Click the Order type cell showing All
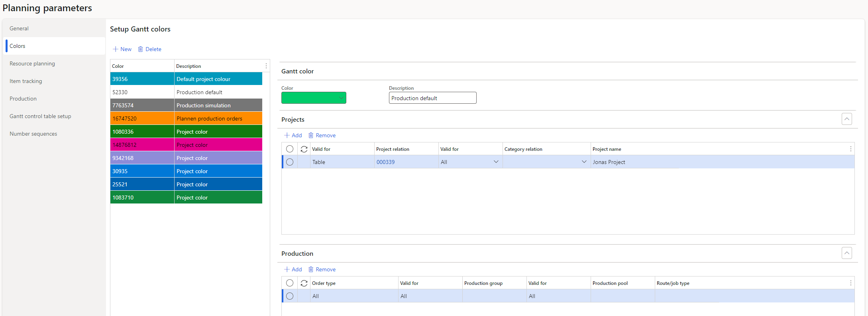868x316 pixels. click(354, 296)
